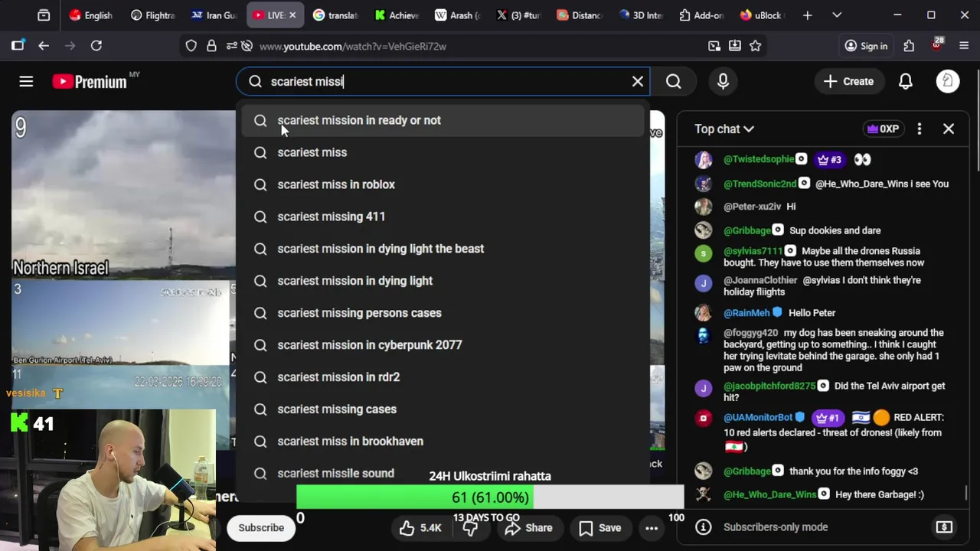Viewport: 980px width, 551px height.
Task: Clear the search box text
Action: click(x=637, y=81)
